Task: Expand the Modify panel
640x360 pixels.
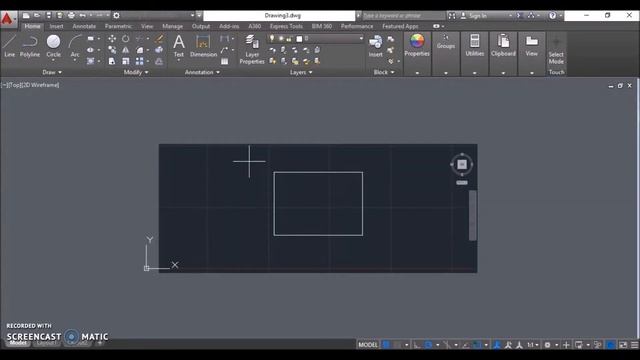Action: [136, 72]
